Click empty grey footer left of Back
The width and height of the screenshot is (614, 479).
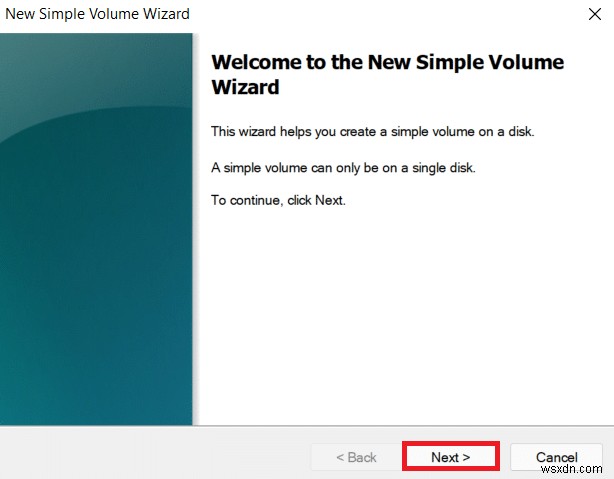click(x=155, y=454)
